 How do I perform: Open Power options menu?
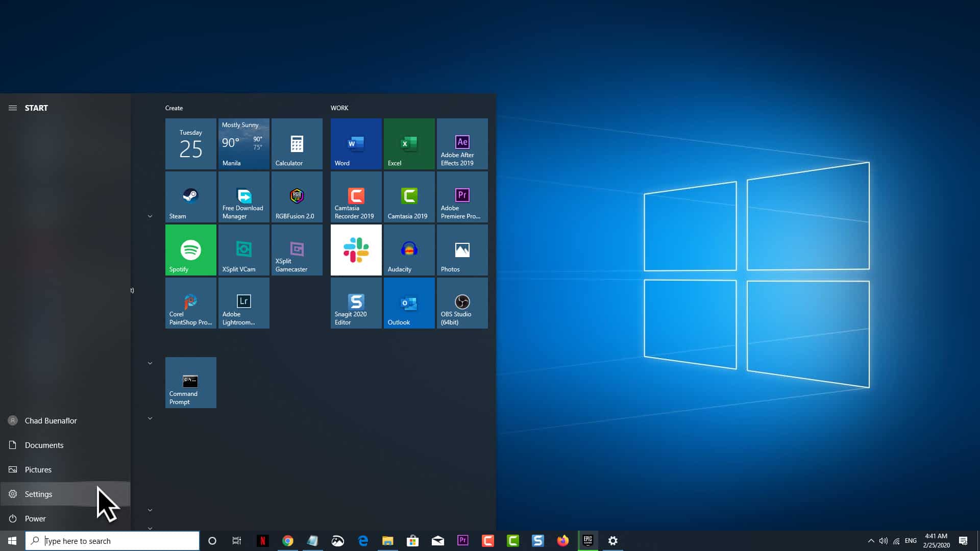click(35, 518)
